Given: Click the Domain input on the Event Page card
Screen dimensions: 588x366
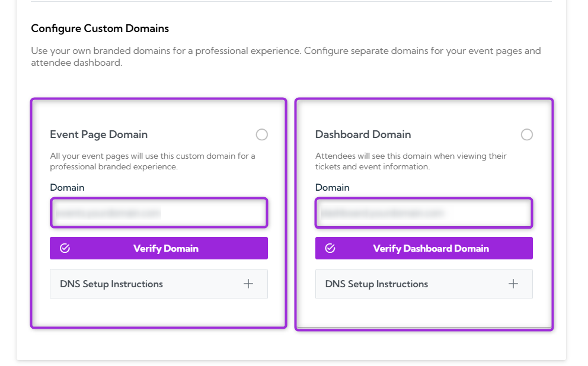Looking at the screenshot, I should (x=158, y=213).
